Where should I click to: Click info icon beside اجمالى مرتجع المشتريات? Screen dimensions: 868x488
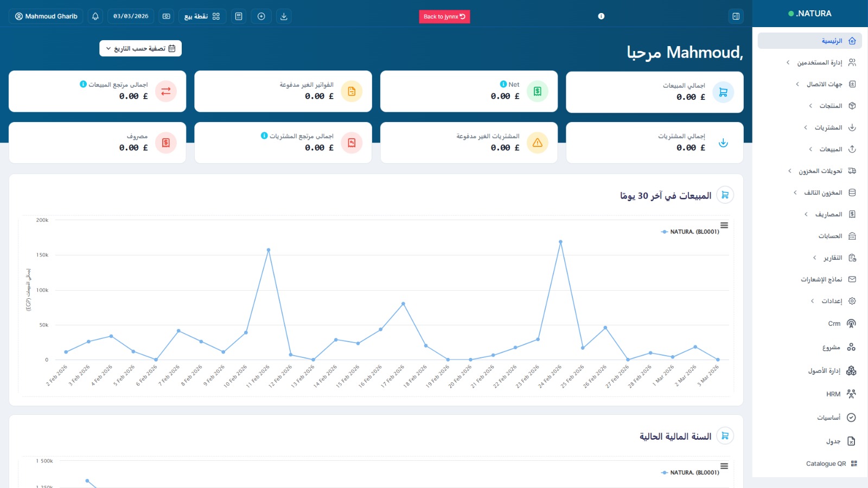(264, 136)
